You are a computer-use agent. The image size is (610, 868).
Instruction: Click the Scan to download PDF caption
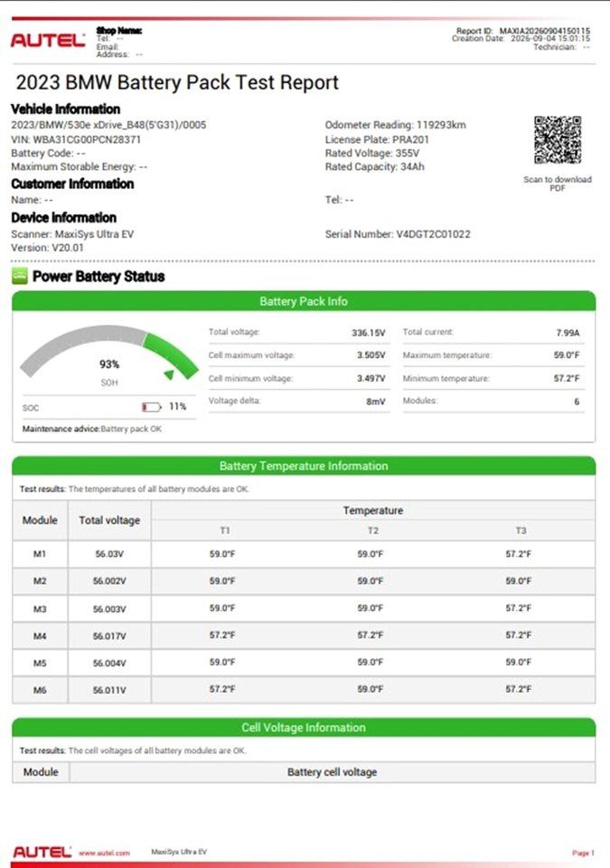point(558,184)
